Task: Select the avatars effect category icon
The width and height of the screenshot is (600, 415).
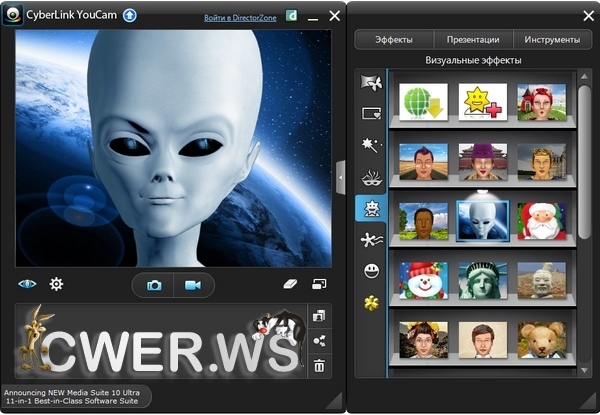Action: click(x=371, y=208)
